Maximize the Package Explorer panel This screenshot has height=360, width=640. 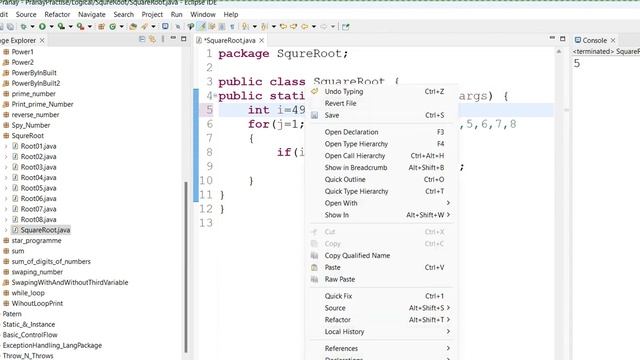coord(184,39)
